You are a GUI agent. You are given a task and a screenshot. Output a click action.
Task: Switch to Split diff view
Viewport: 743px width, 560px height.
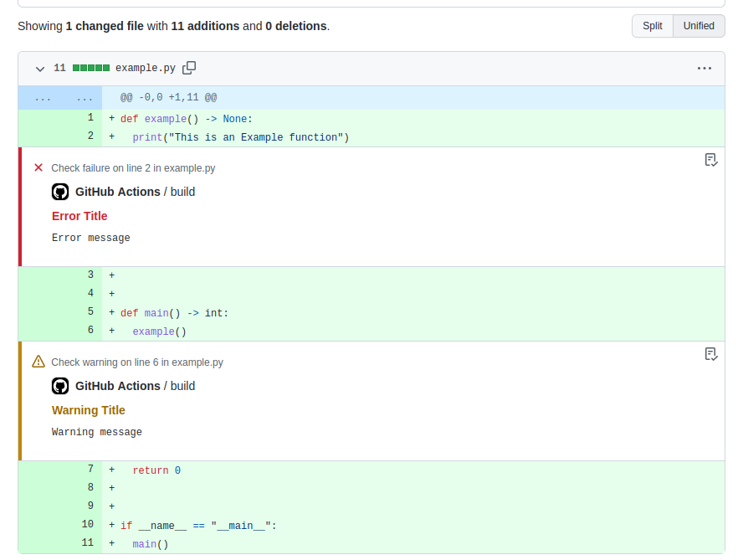coord(652,26)
